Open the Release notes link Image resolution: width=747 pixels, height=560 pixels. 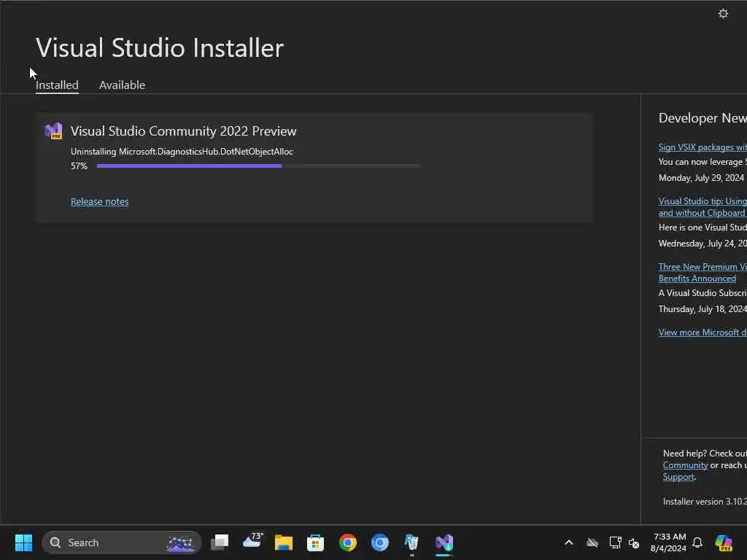coord(99,201)
